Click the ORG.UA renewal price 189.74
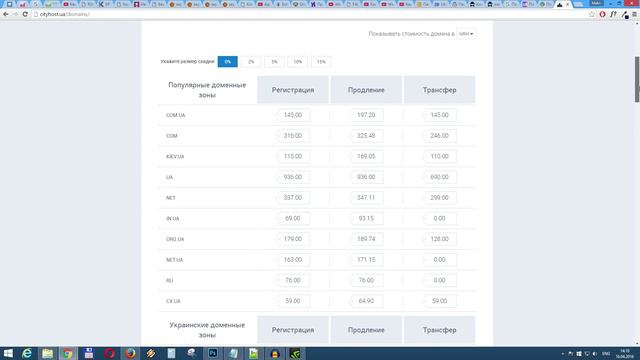 point(366,239)
